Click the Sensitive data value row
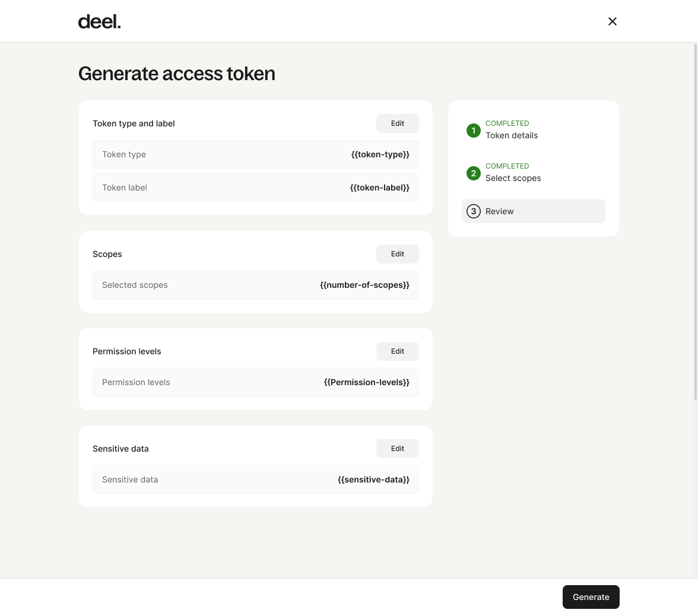The image size is (698, 616). pos(255,480)
